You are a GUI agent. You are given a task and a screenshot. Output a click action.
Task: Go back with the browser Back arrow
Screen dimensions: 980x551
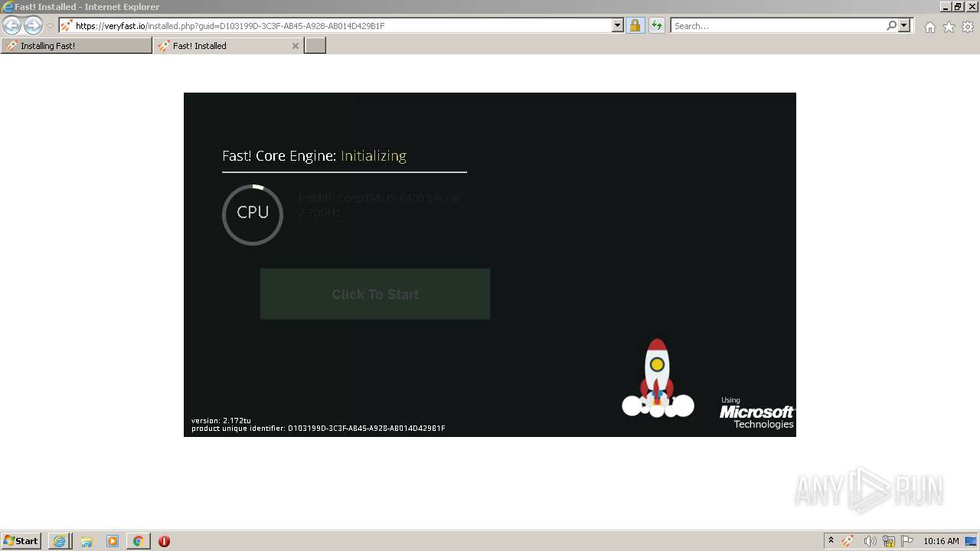[x=12, y=25]
